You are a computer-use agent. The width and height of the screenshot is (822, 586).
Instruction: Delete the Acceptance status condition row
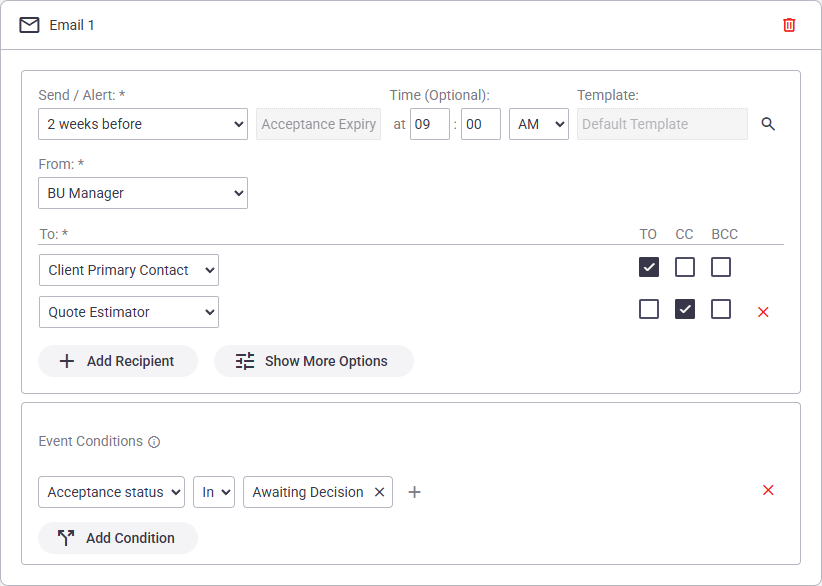(x=768, y=490)
